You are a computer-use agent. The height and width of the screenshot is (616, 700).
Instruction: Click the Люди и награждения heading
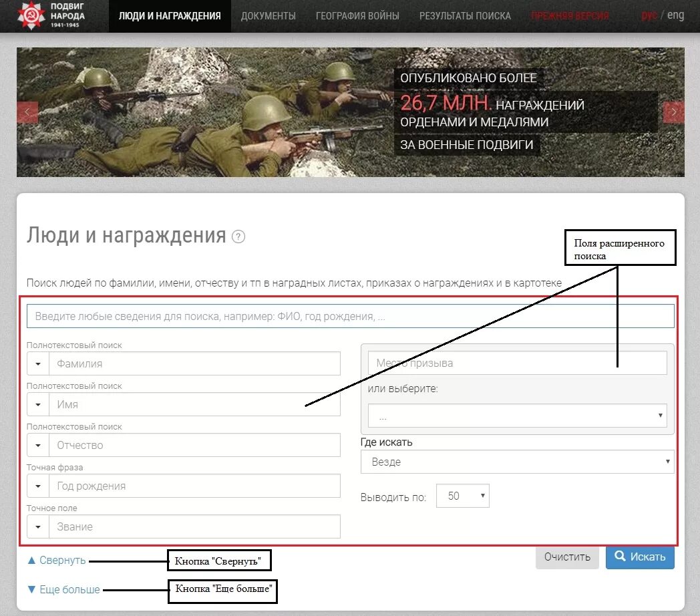click(x=126, y=235)
